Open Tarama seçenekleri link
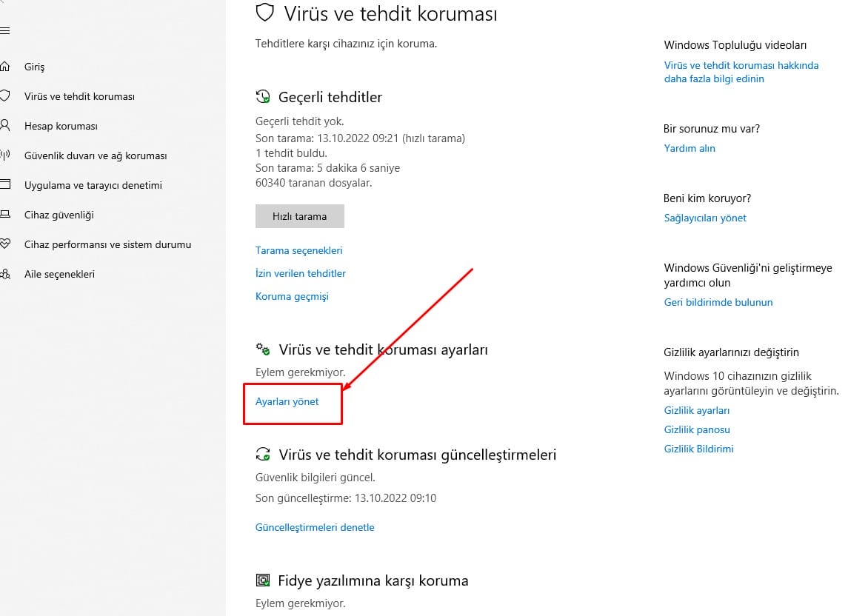This screenshot has width=848, height=616. tap(298, 250)
